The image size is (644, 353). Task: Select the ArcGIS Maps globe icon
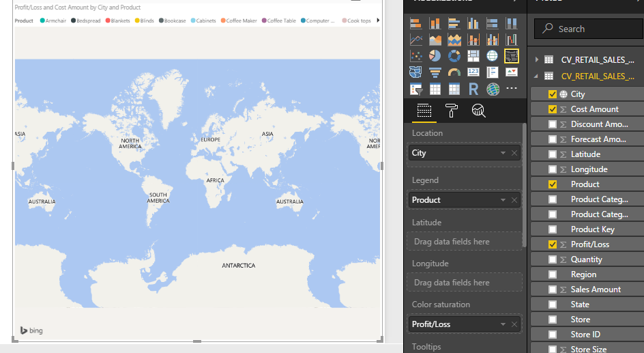(493, 89)
